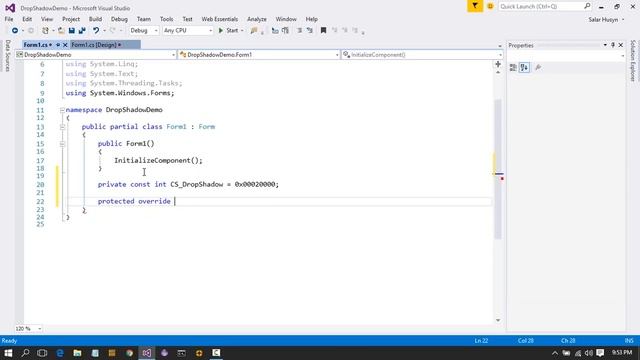Viewport: 640px width, 360px height.
Task: Click the editor scroll down arrow
Action: point(498,320)
